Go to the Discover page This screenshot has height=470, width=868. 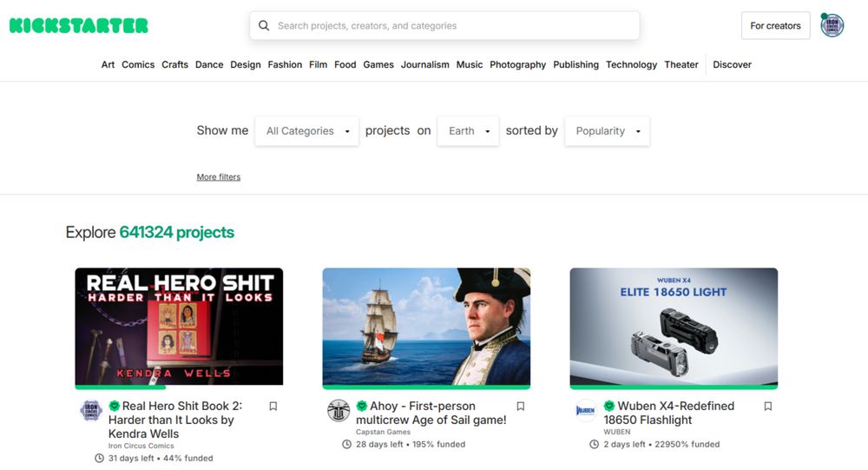[x=732, y=65]
